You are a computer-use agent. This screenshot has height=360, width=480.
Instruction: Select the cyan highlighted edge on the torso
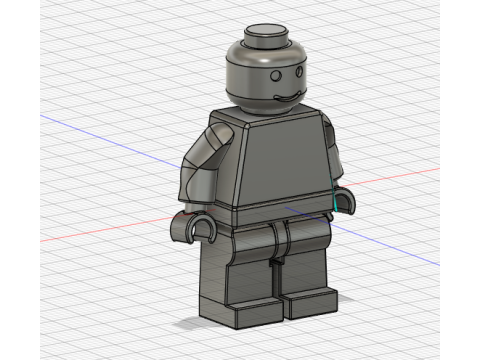point(334,194)
